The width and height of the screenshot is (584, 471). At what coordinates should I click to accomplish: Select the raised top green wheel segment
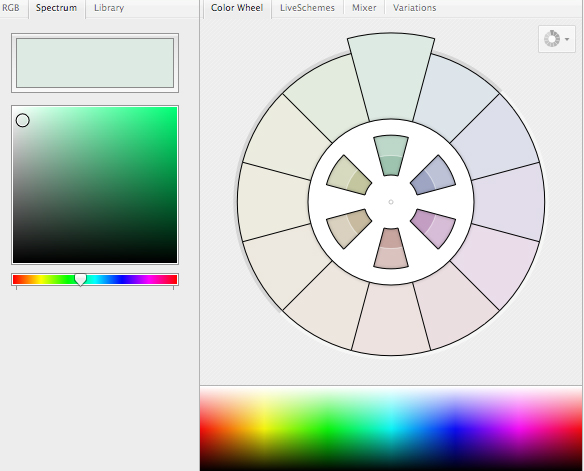[x=391, y=77]
